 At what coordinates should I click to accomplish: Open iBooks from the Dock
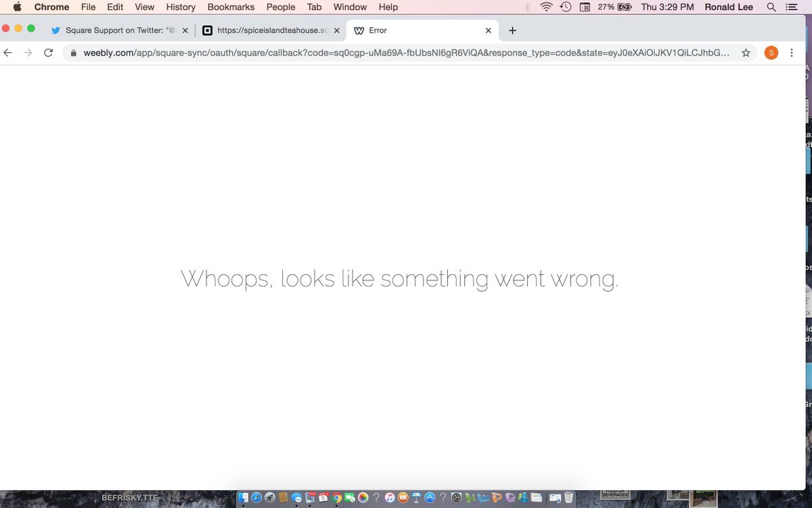[x=403, y=498]
